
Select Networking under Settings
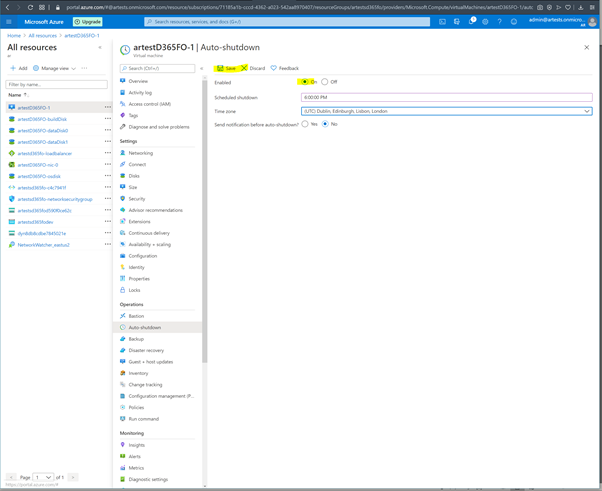(x=140, y=153)
